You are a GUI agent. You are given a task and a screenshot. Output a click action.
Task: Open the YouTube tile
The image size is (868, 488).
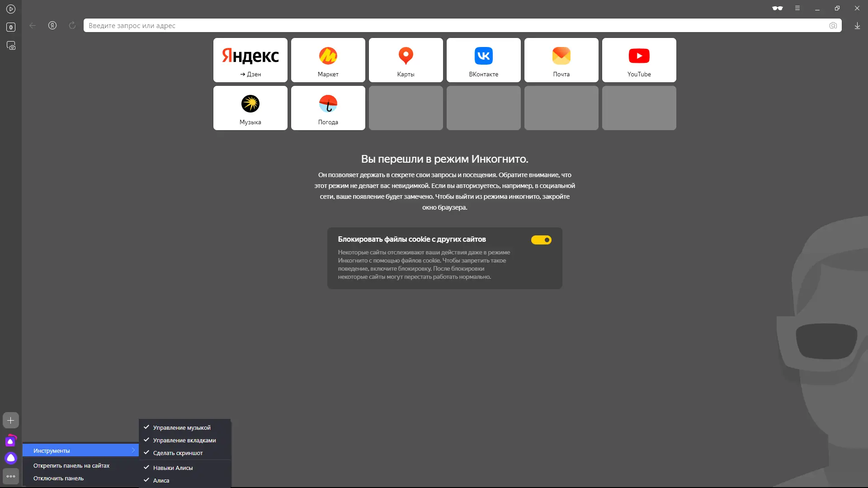639,60
